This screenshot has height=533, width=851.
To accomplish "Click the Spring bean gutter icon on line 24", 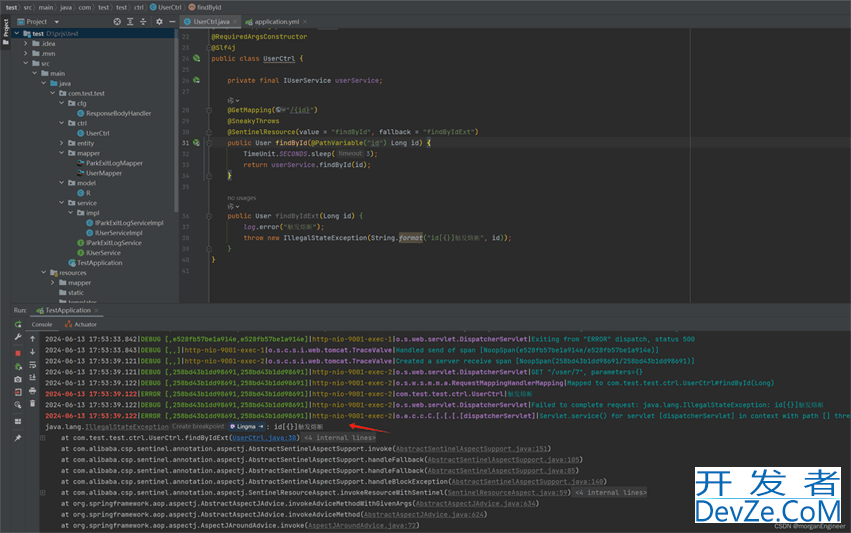I will pyautogui.click(x=196, y=58).
